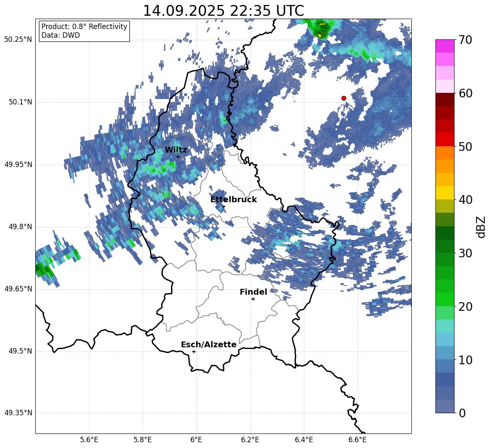The width and height of the screenshot is (491, 448).
Task: Click the orange color band just below 50
Action: point(445,153)
